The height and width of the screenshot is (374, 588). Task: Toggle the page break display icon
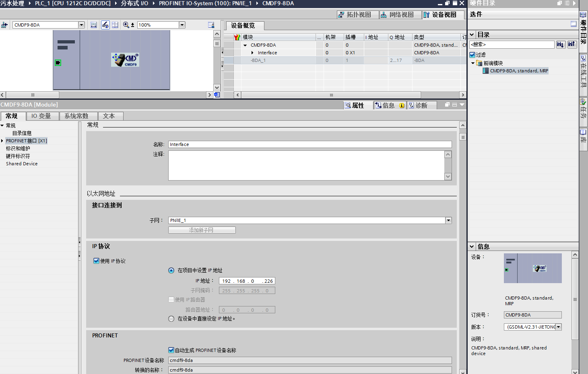click(115, 25)
